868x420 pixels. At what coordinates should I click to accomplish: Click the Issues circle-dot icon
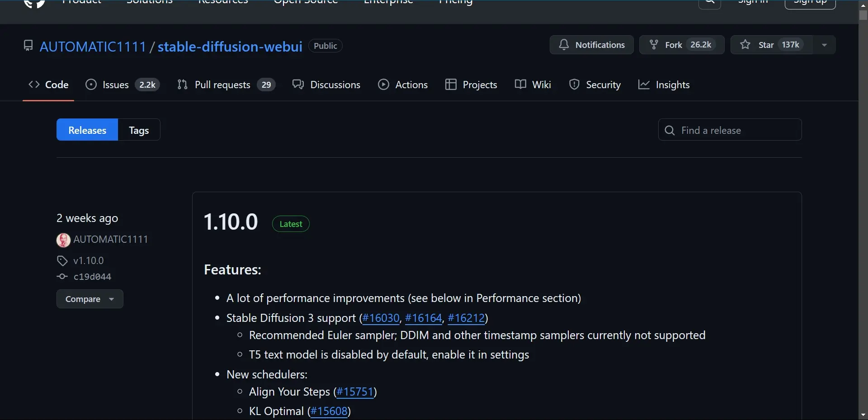point(91,85)
